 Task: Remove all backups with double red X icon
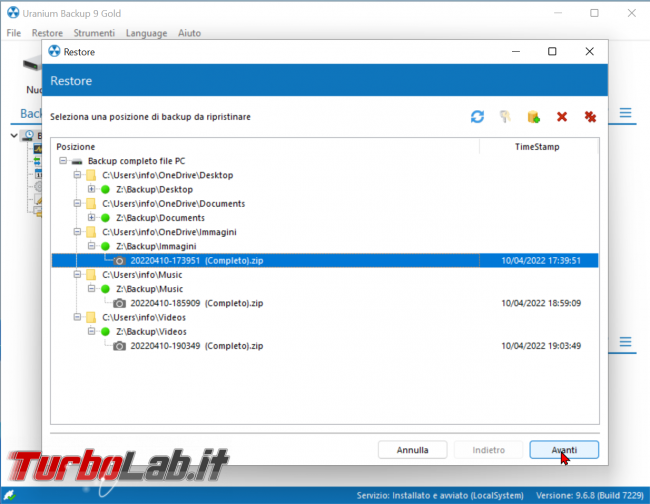click(590, 117)
